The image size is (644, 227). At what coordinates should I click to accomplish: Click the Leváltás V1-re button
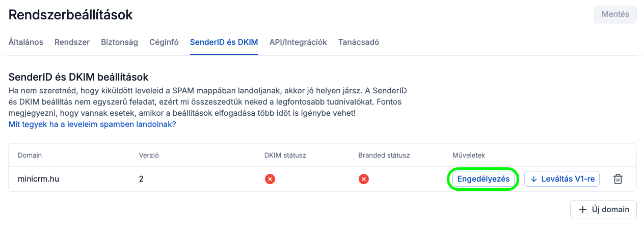[562, 179]
